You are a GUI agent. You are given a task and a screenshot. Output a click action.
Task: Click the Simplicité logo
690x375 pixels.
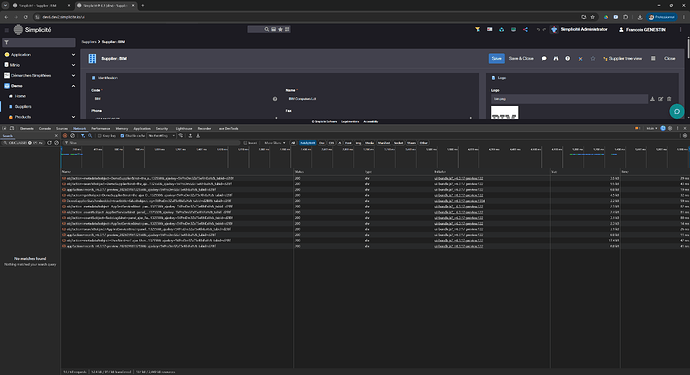(x=33, y=29)
